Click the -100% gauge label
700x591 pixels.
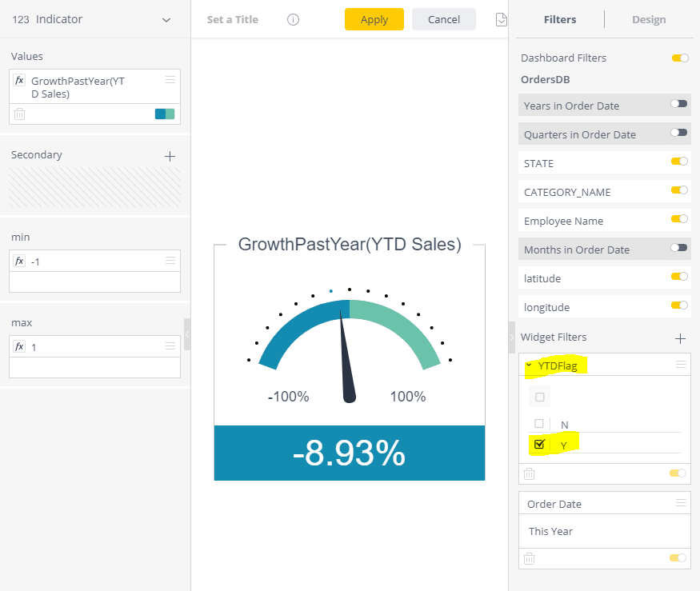288,397
